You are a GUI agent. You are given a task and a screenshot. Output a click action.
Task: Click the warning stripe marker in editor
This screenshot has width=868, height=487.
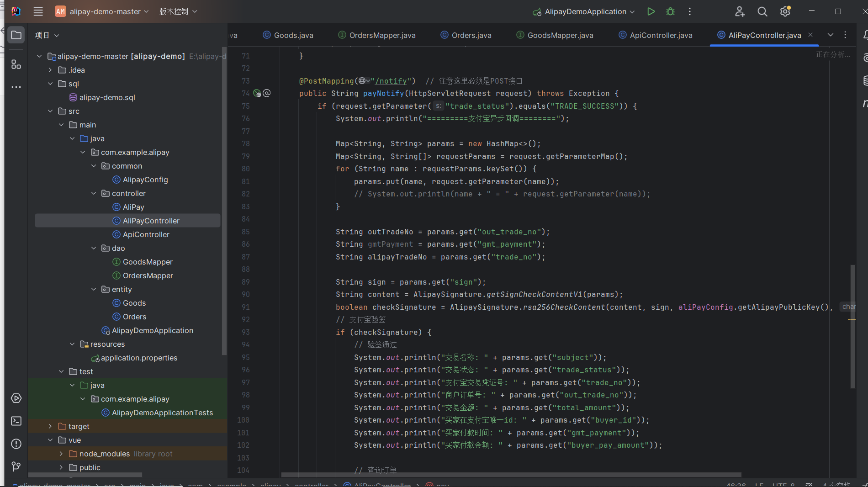tap(852, 320)
